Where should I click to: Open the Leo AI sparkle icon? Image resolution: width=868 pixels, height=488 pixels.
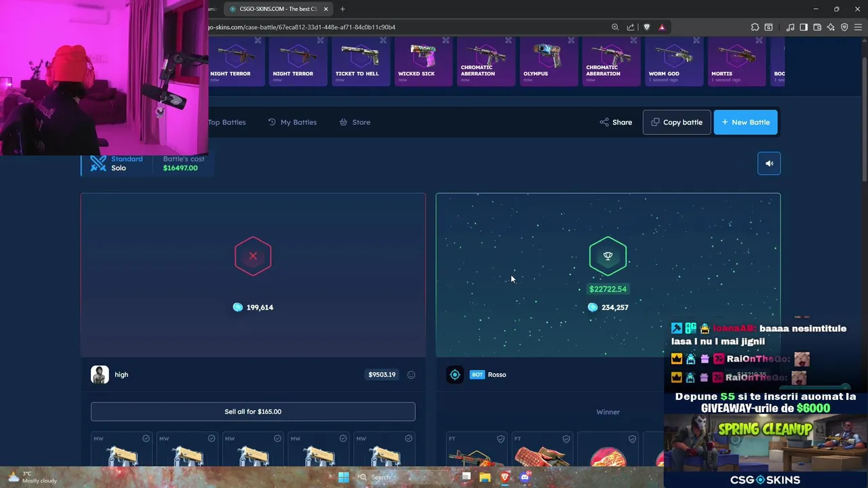[831, 27]
